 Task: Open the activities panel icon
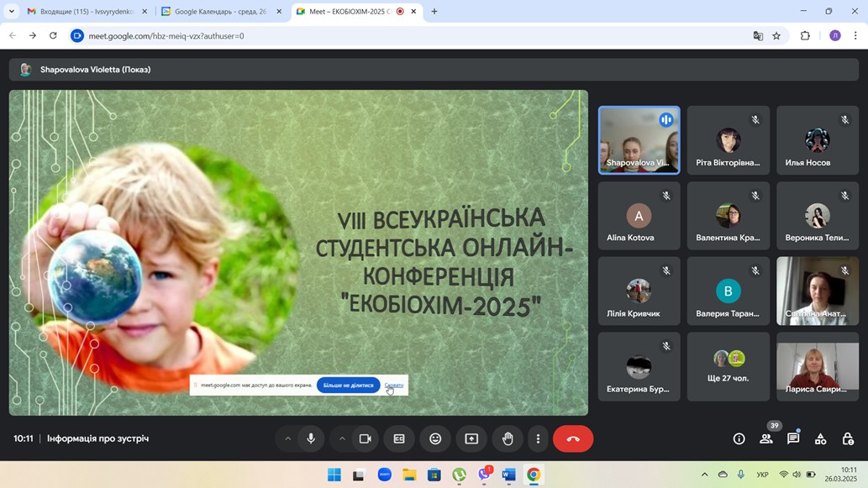point(821,438)
